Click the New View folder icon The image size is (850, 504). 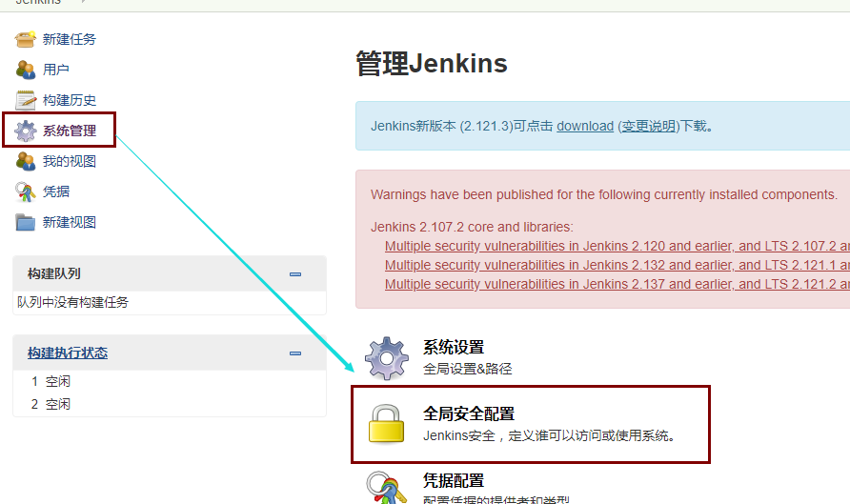[26, 222]
